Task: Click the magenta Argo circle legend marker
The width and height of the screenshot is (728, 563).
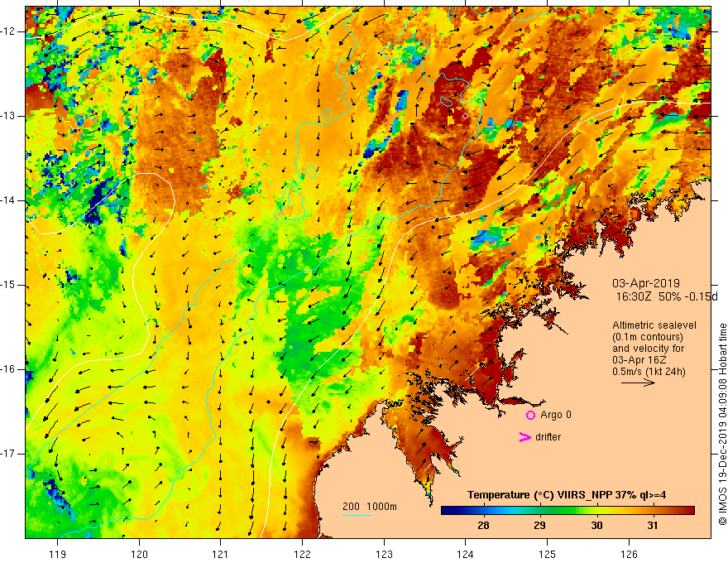Action: click(x=530, y=415)
